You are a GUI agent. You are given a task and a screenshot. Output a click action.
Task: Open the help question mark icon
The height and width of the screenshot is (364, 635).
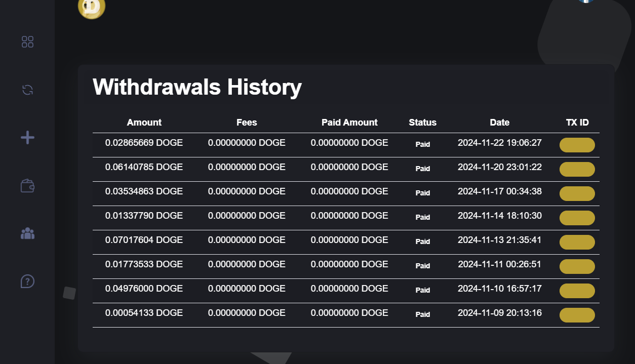tap(27, 281)
